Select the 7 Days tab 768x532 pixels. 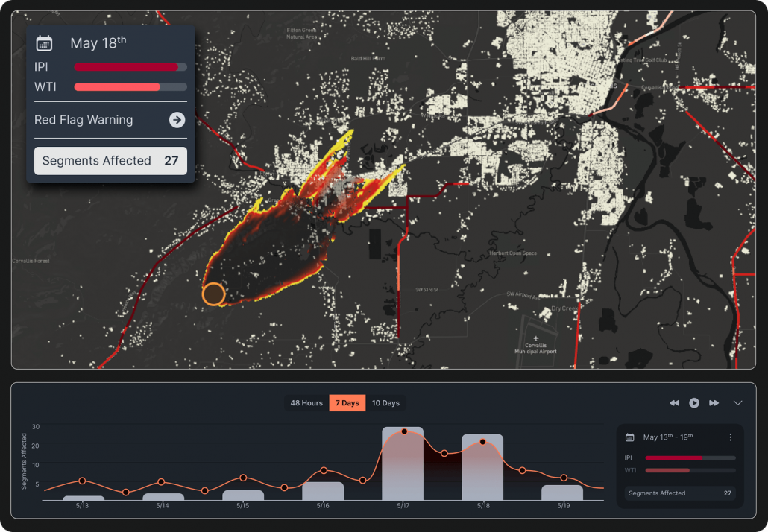point(347,403)
